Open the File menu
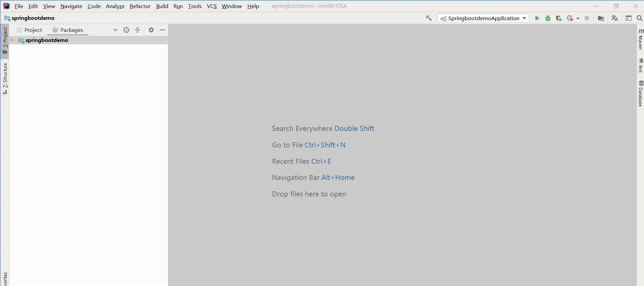Viewport: 644px width, 286px height. click(19, 6)
